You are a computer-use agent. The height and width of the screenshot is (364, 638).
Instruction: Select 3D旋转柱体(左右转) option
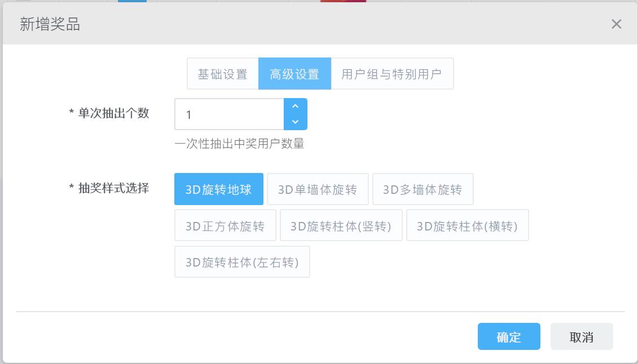pyautogui.click(x=242, y=262)
